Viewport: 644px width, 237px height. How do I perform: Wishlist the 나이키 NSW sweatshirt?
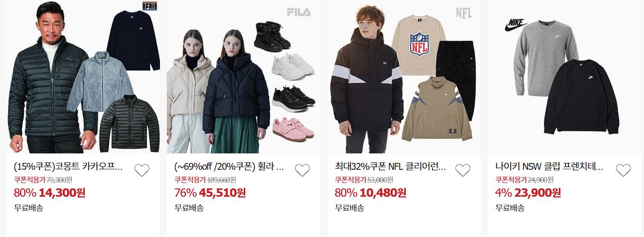623,170
